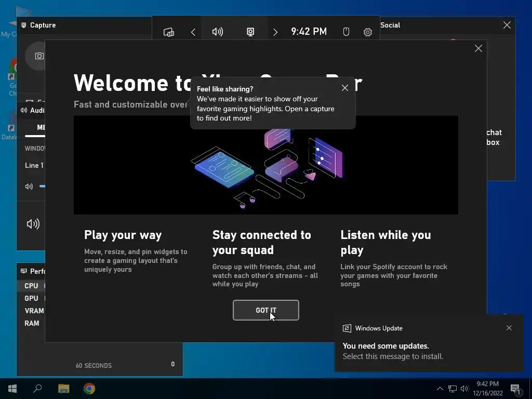Screen dimensions: 532x399
Task: Close the Welcome to Xbox Game Bar dialog
Action: (x=478, y=48)
